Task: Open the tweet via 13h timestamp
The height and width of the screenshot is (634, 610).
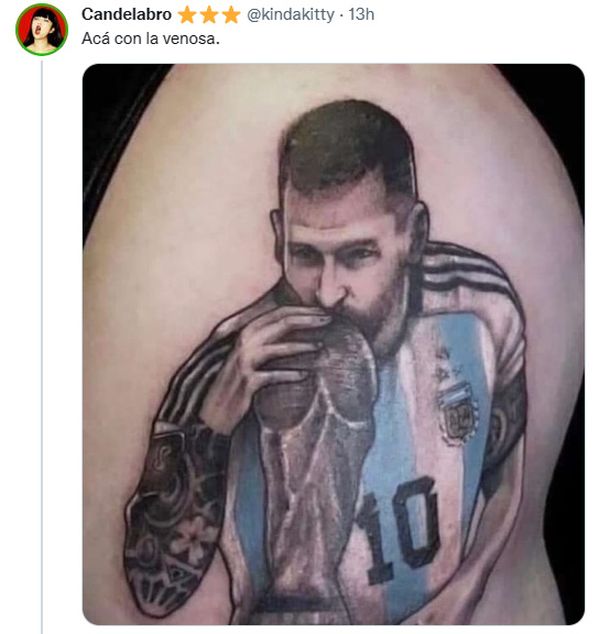Action: [361, 15]
